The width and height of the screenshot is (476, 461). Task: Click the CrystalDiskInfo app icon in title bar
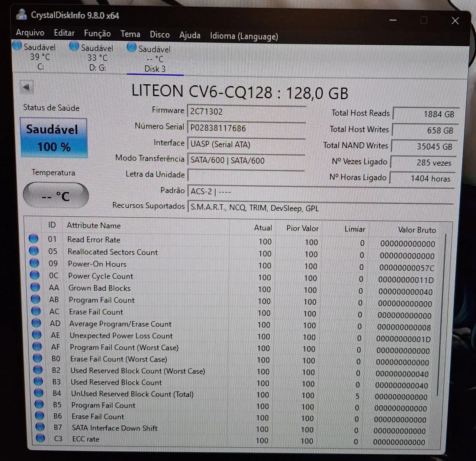tap(22, 14)
